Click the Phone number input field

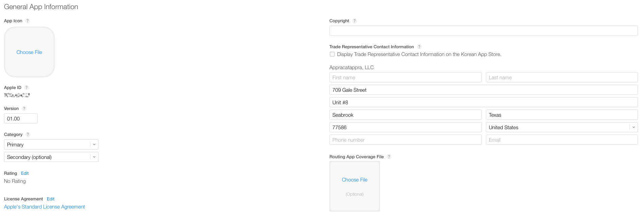point(405,140)
